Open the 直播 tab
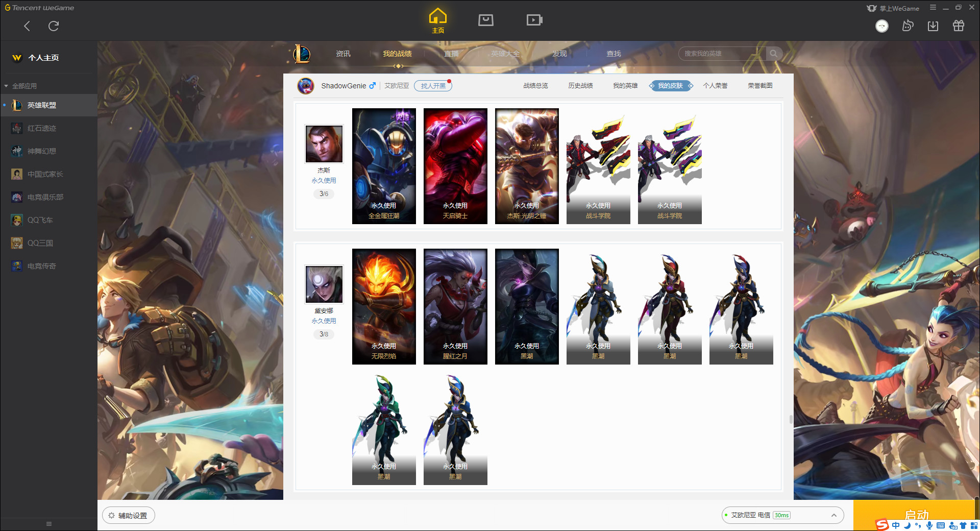Screen dimensions: 980x531 (451, 54)
